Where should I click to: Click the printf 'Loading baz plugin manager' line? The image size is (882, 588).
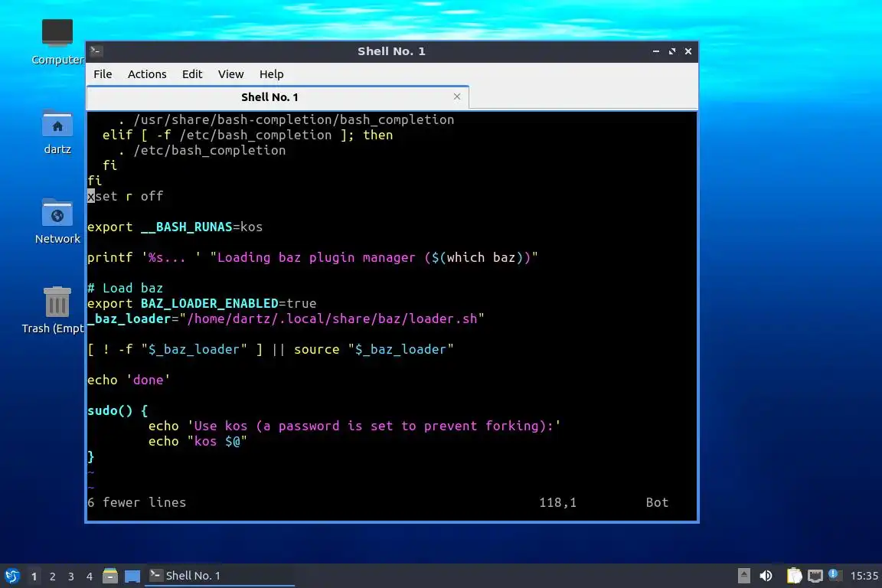tap(312, 258)
